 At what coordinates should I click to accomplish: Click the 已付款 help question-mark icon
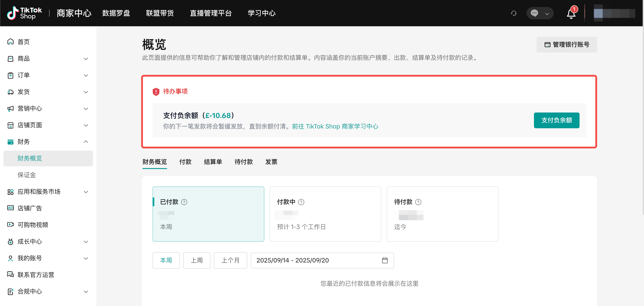tap(184, 202)
